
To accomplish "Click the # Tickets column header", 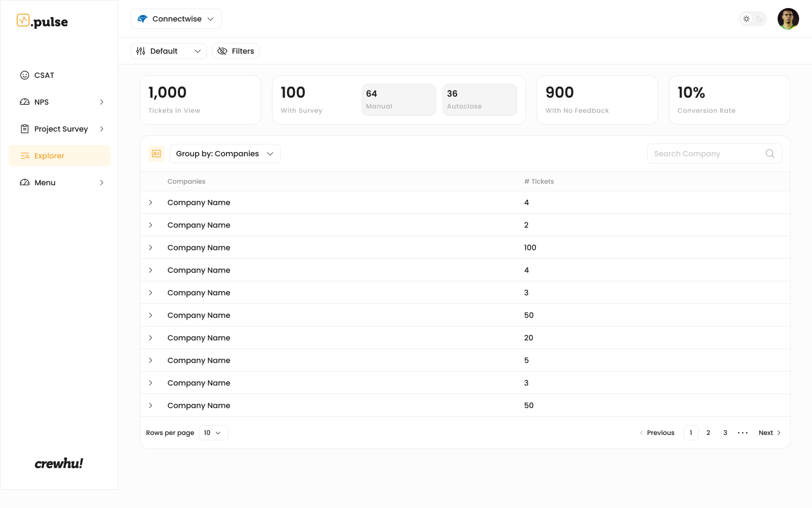I will pos(539,182).
